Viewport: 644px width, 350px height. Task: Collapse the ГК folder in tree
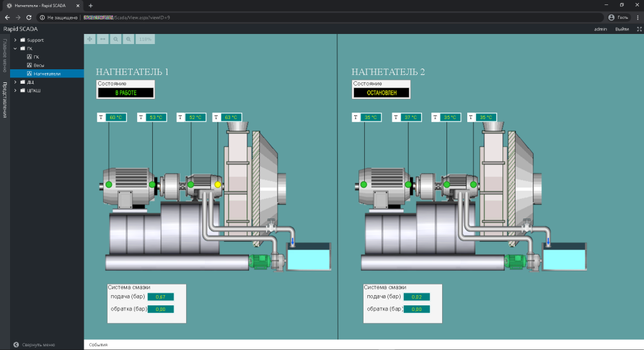tap(15, 48)
